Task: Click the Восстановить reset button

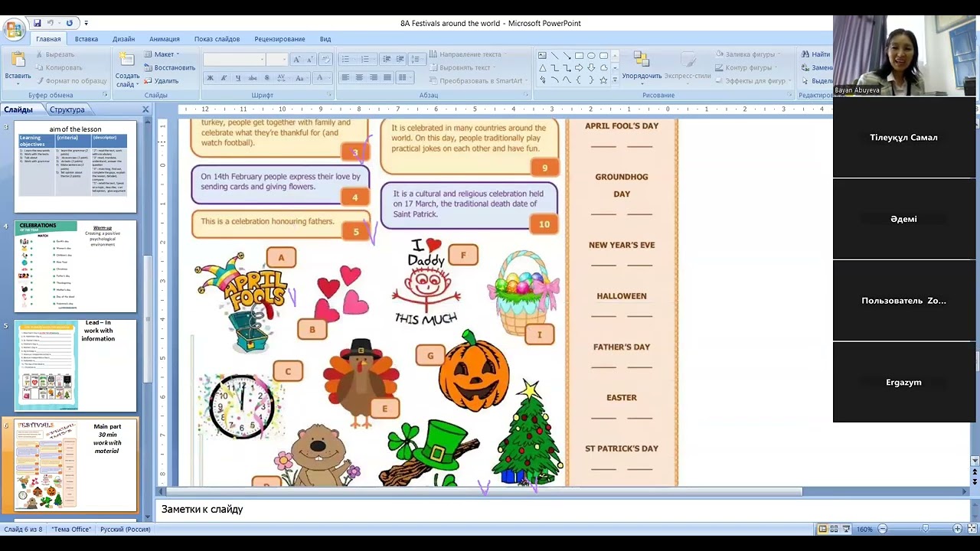Action: point(169,67)
